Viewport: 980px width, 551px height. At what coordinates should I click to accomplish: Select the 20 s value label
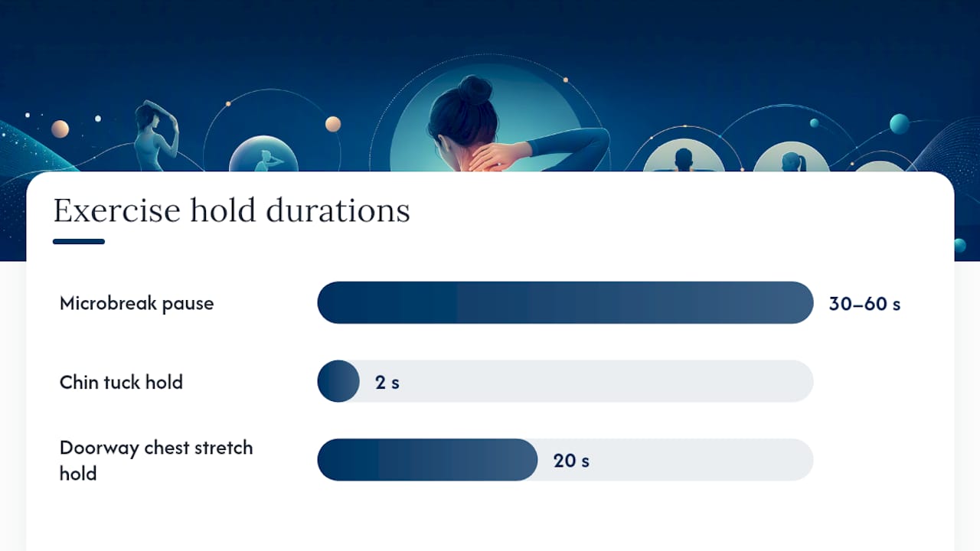[x=571, y=461]
